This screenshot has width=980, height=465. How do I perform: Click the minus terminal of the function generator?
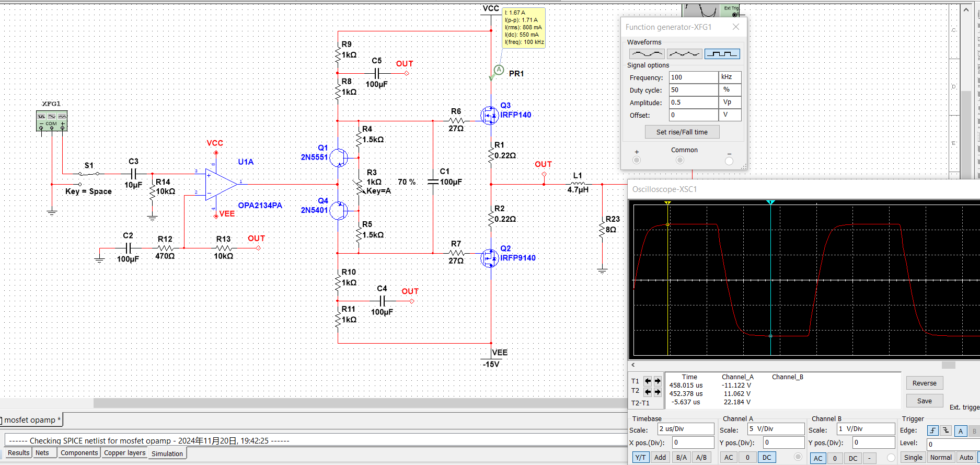[729, 161]
